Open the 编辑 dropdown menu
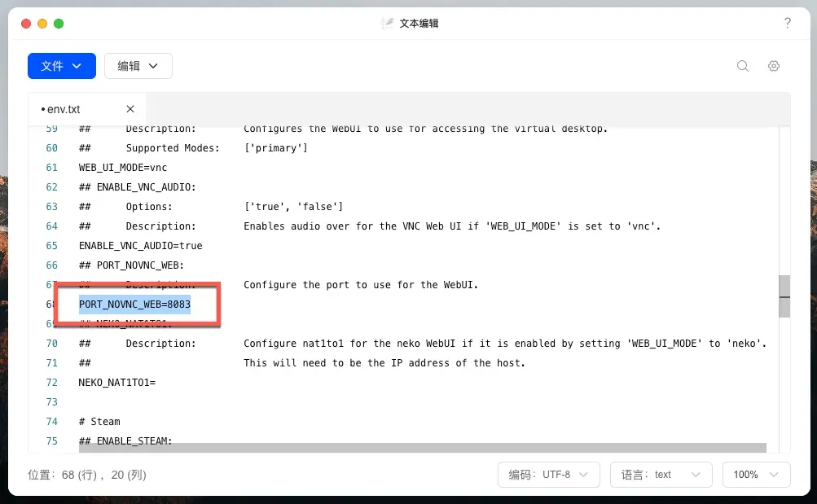 tap(138, 66)
